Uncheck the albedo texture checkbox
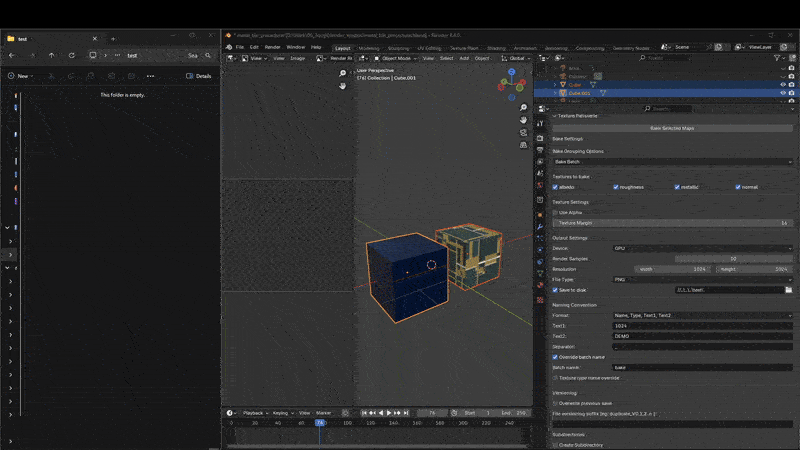Image resolution: width=800 pixels, height=450 pixels. pyautogui.click(x=555, y=187)
